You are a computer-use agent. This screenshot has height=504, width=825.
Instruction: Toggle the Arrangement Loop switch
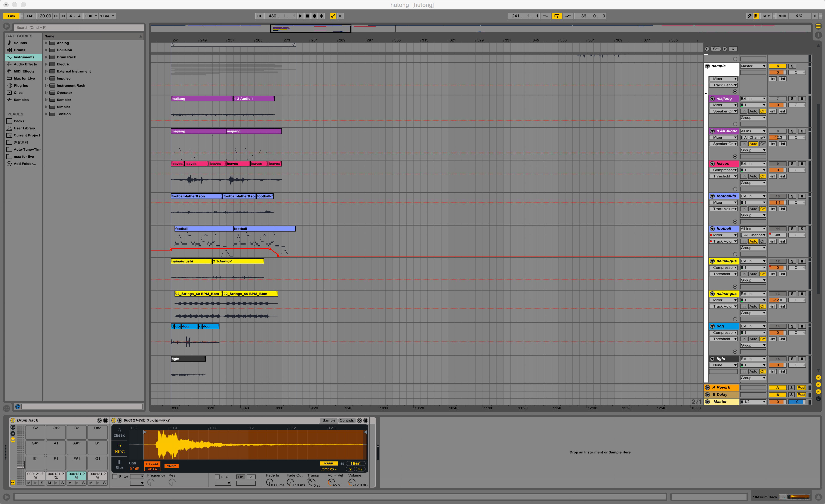click(556, 16)
